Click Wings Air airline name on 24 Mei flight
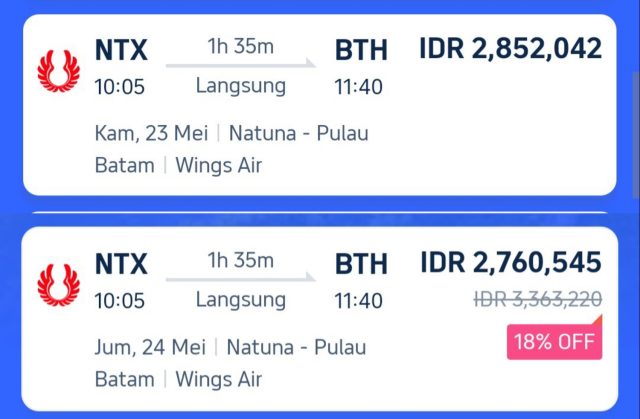The width and height of the screenshot is (640, 419). pos(219,379)
